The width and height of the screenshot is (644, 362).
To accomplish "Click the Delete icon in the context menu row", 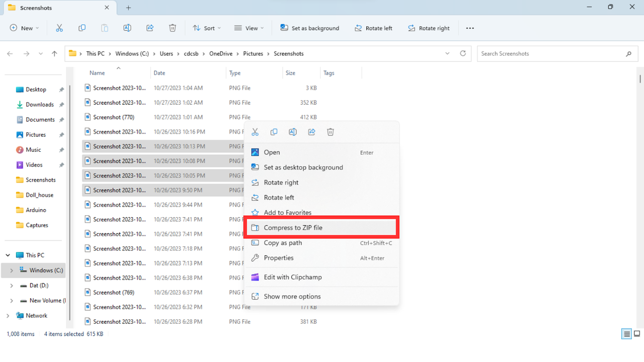I will click(330, 132).
